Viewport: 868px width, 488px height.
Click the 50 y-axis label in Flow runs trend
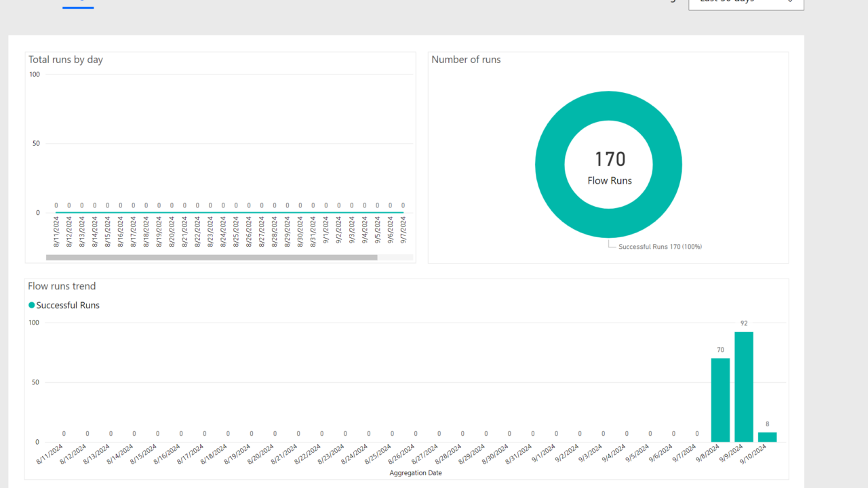pyautogui.click(x=36, y=382)
